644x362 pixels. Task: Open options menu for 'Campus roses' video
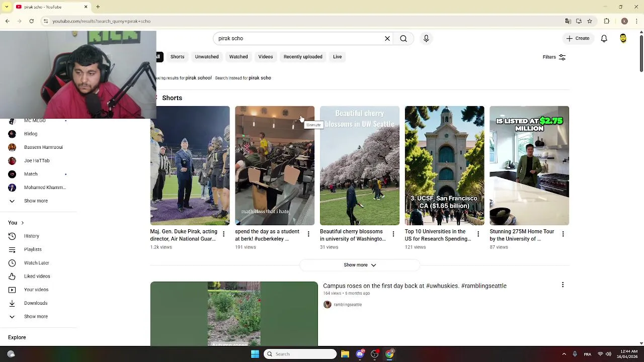coord(562,285)
